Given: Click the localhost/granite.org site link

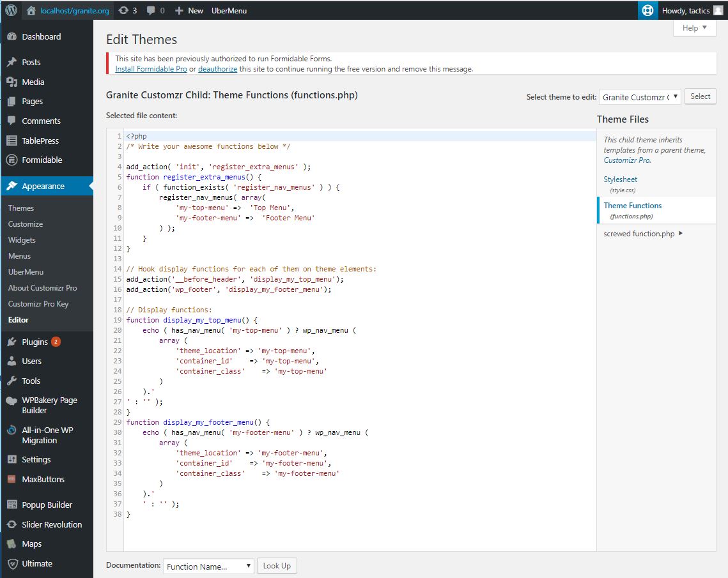Looking at the screenshot, I should pyautogui.click(x=75, y=11).
